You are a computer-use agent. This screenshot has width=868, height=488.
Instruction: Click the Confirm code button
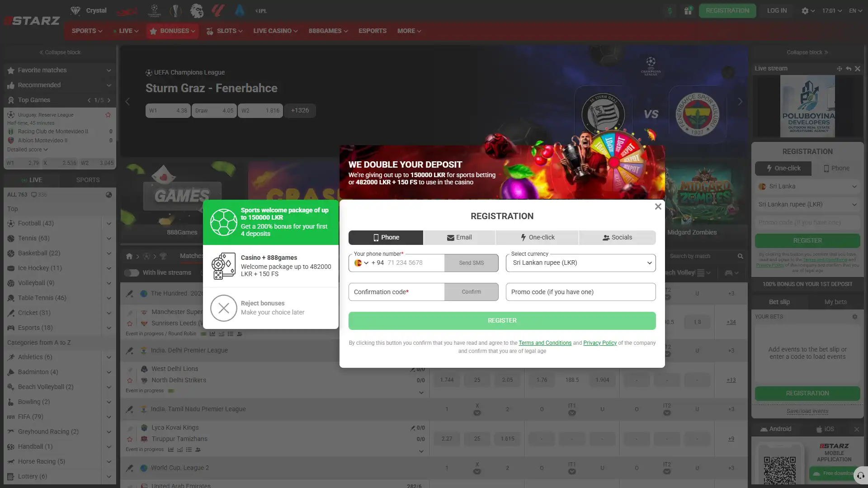click(x=471, y=292)
